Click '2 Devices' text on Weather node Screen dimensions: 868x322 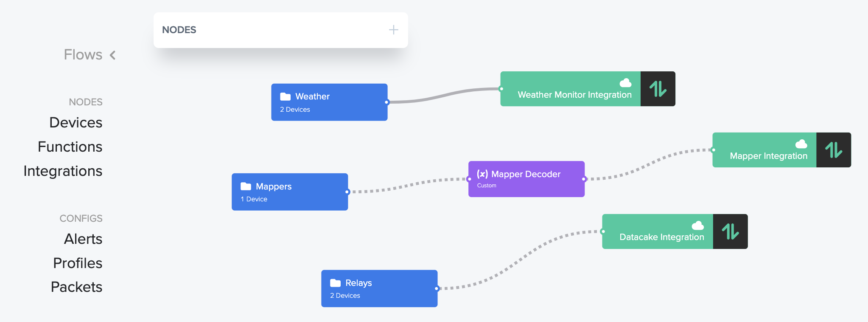point(295,110)
